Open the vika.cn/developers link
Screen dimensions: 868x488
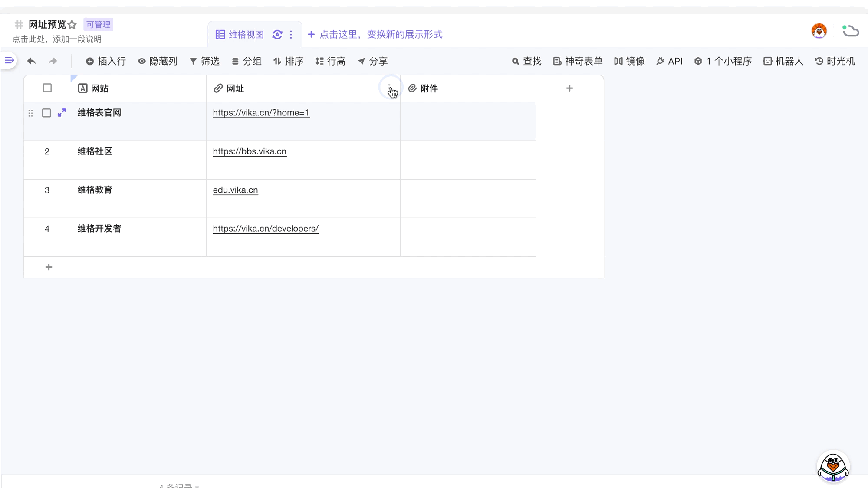266,229
